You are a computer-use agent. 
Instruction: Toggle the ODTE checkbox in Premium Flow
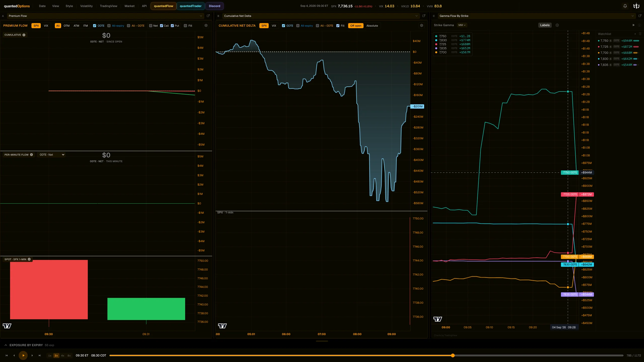point(95,26)
